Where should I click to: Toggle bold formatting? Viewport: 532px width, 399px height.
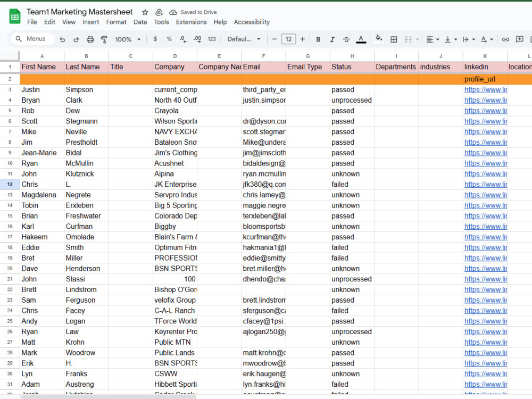pyautogui.click(x=318, y=39)
